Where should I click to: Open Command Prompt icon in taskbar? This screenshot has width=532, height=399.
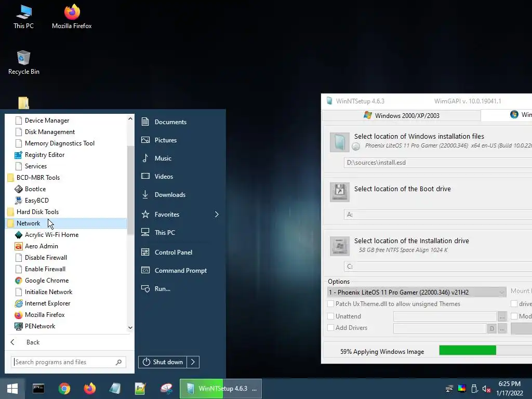38,389
